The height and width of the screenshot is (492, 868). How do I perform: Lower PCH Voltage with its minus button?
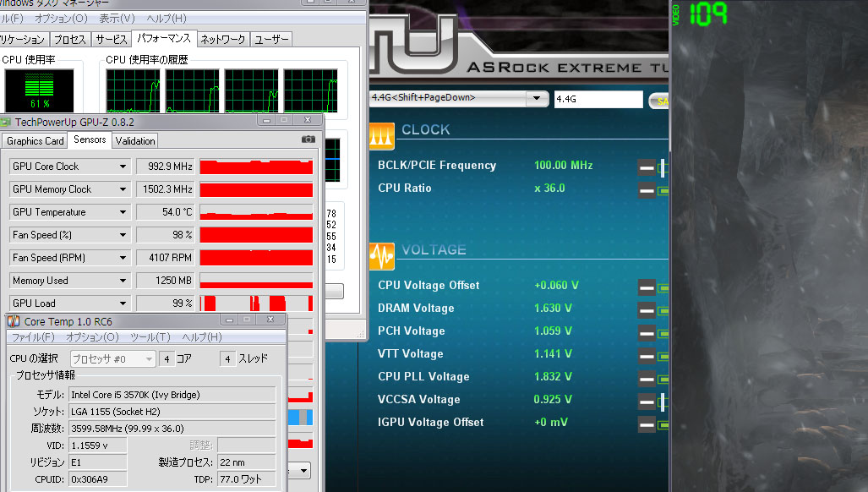pos(646,333)
